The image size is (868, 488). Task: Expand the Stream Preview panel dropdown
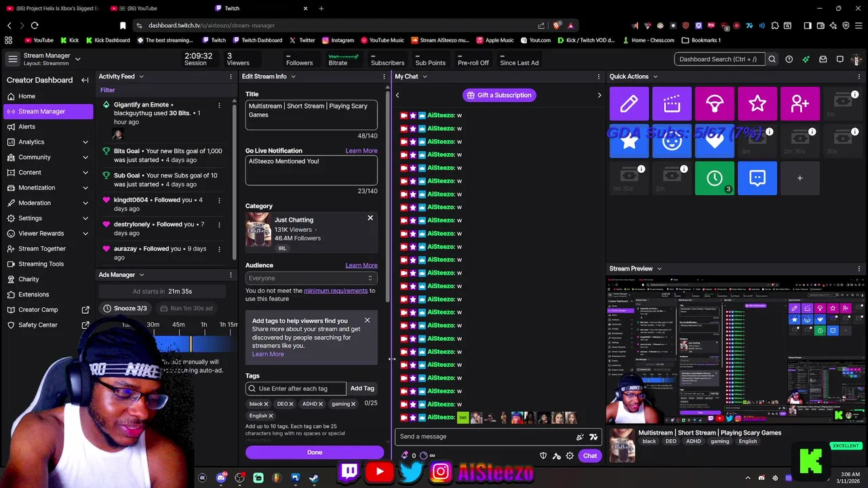[x=659, y=269]
